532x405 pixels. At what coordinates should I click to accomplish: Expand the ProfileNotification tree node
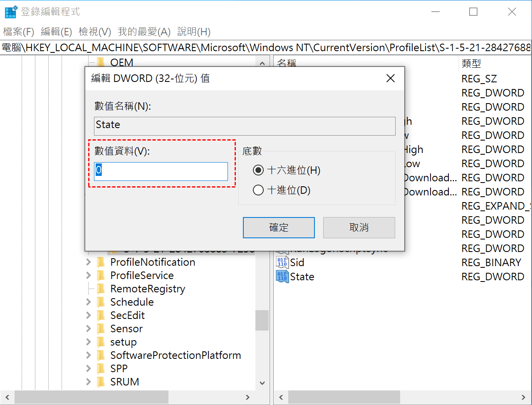88,262
